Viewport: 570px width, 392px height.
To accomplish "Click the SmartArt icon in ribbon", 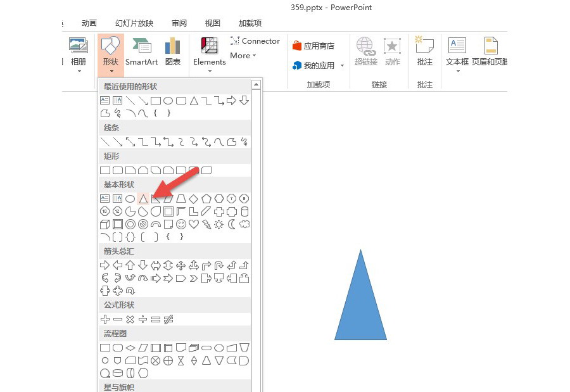I will pyautogui.click(x=141, y=51).
